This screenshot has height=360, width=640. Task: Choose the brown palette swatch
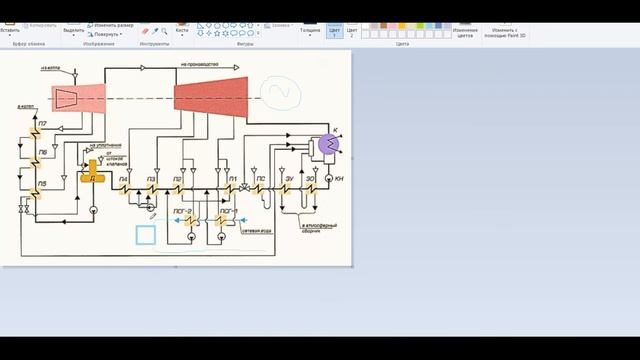(384, 26)
